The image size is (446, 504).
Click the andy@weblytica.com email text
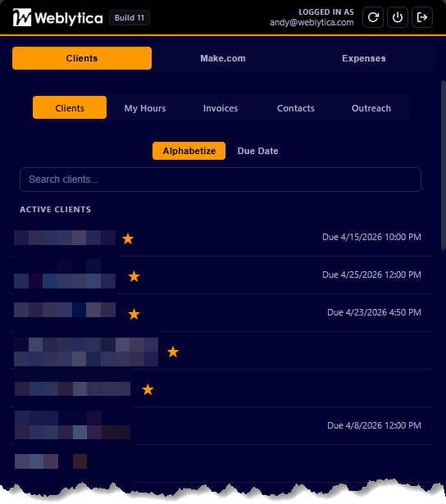pyautogui.click(x=312, y=22)
